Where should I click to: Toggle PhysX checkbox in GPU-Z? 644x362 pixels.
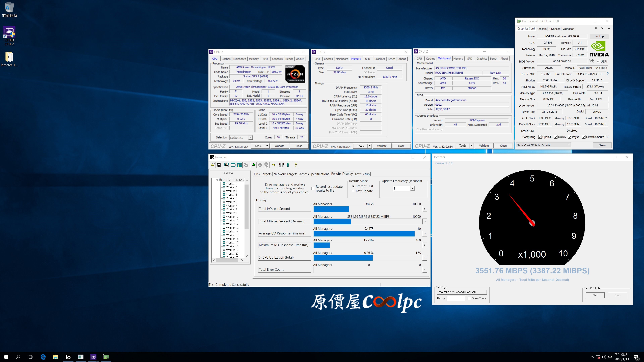(x=570, y=137)
